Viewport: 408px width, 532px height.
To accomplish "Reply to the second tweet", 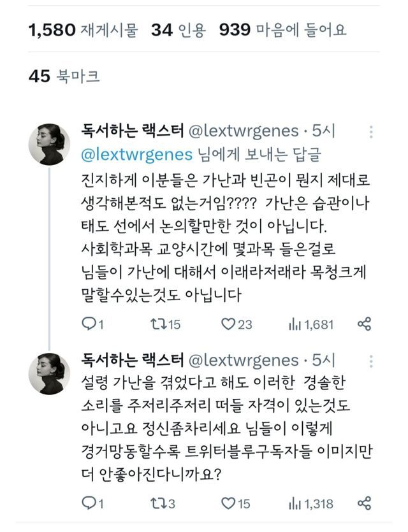I will tap(92, 503).
